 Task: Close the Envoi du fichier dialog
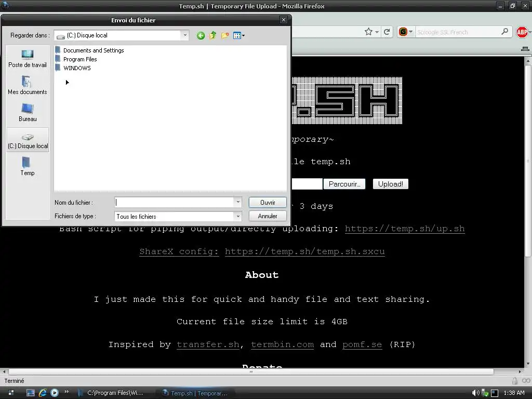pos(284,20)
